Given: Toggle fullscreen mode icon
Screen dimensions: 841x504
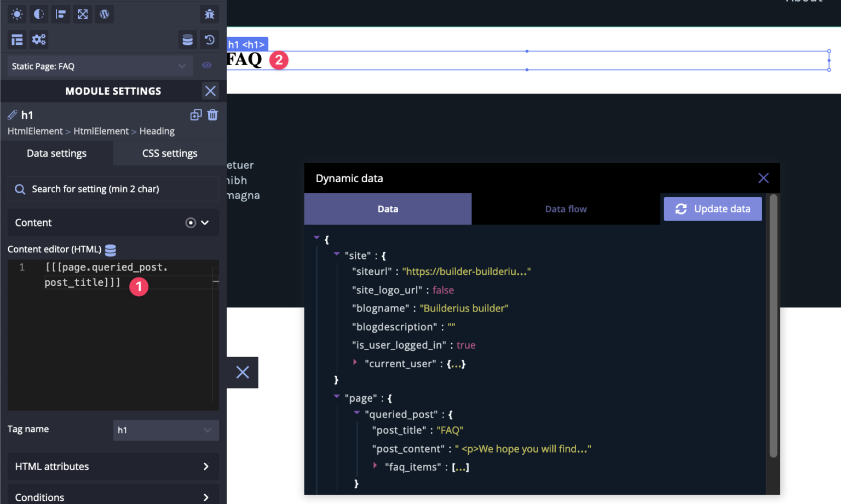Looking at the screenshot, I should point(83,14).
